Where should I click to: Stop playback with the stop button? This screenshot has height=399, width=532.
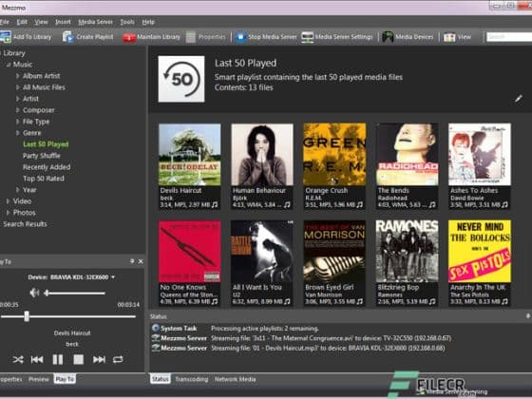pos(78,359)
